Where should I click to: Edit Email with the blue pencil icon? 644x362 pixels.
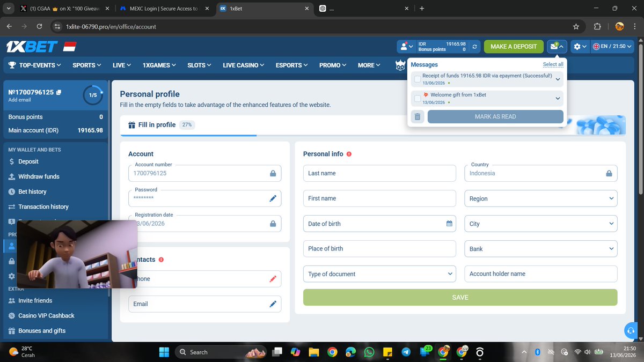click(273, 304)
